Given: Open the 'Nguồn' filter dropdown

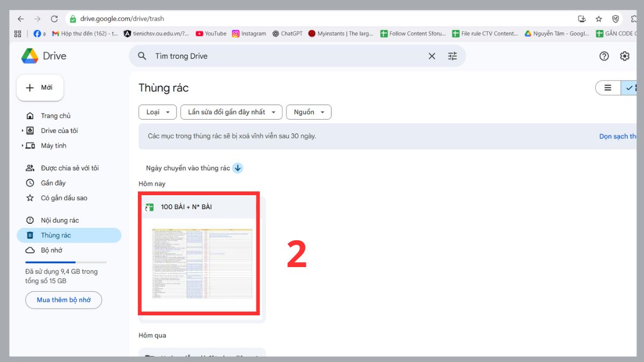Looking at the screenshot, I should (309, 112).
